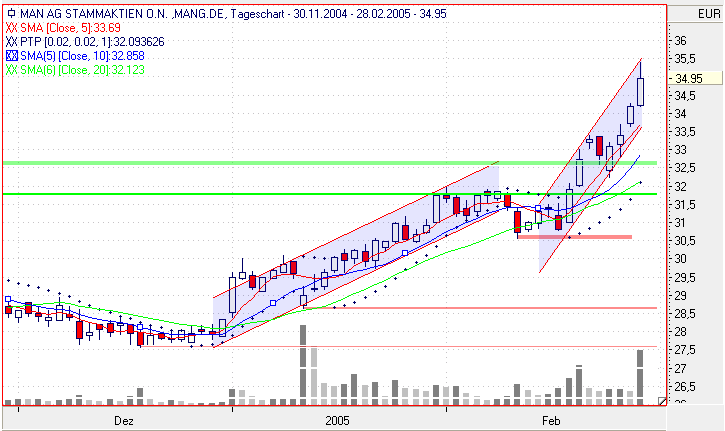Click the EUR currency label
The image size is (725, 431).
click(709, 14)
